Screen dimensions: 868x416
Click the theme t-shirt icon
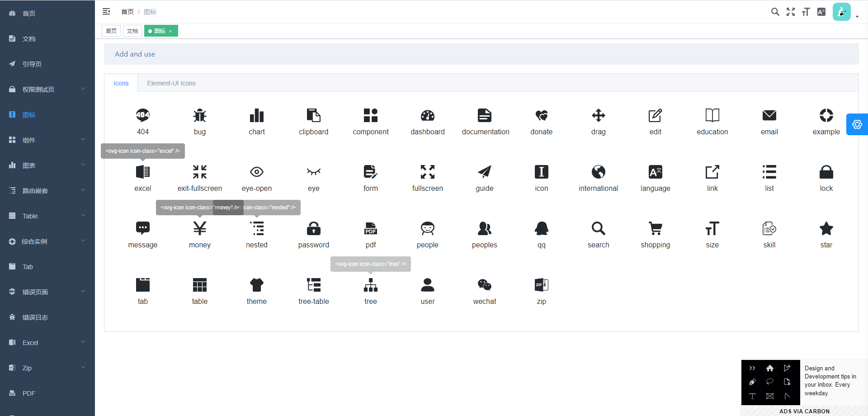257,285
